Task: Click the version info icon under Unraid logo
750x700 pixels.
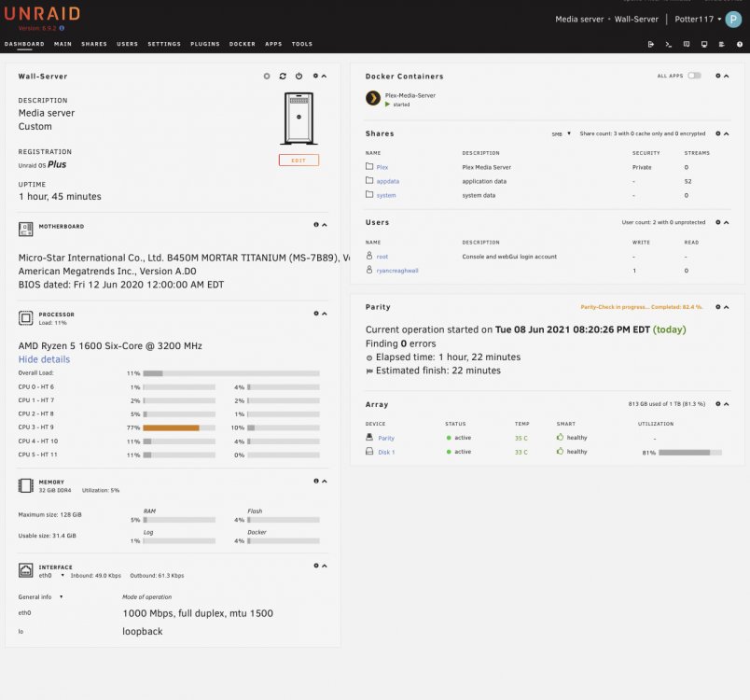Action: tap(62, 28)
